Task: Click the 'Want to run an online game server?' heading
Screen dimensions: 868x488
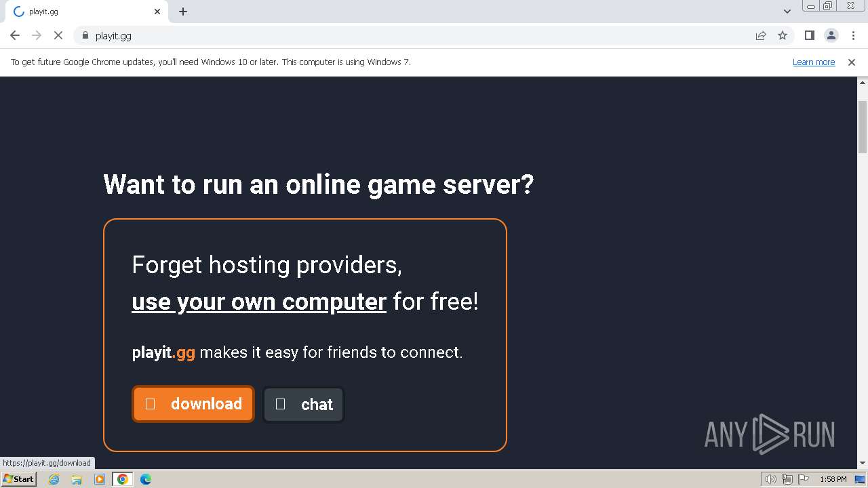Action: pyautogui.click(x=319, y=184)
